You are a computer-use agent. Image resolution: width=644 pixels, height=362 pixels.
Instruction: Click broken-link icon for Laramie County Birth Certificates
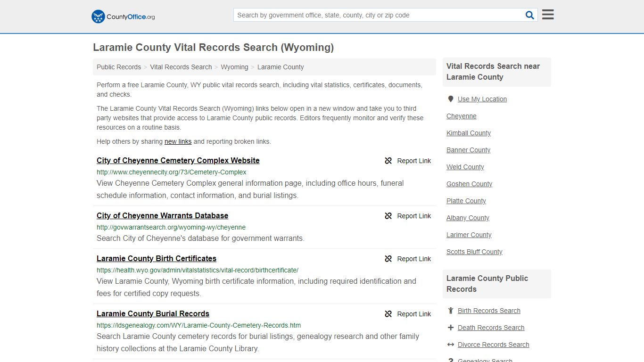click(x=388, y=259)
